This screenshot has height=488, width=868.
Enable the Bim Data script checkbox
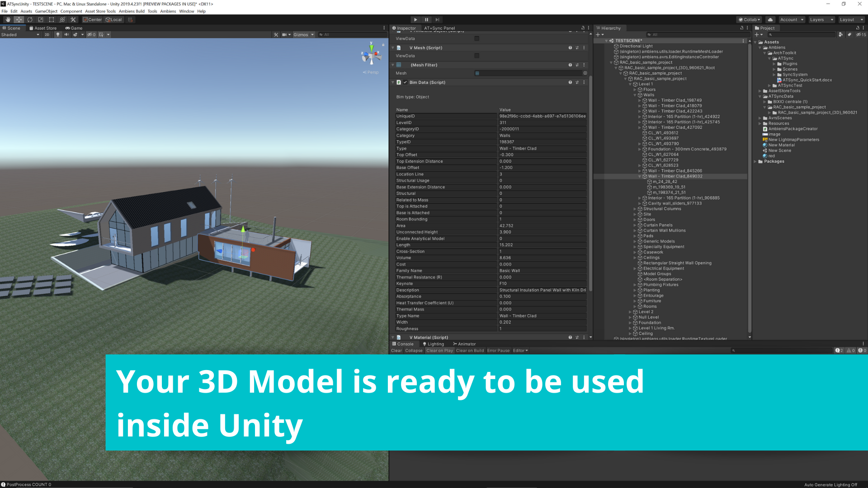[x=405, y=82]
